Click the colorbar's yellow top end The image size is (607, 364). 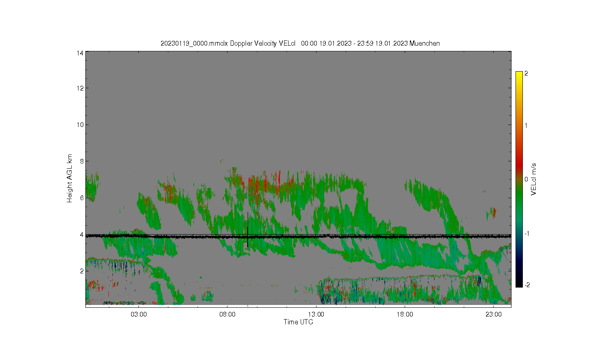pyautogui.click(x=519, y=75)
